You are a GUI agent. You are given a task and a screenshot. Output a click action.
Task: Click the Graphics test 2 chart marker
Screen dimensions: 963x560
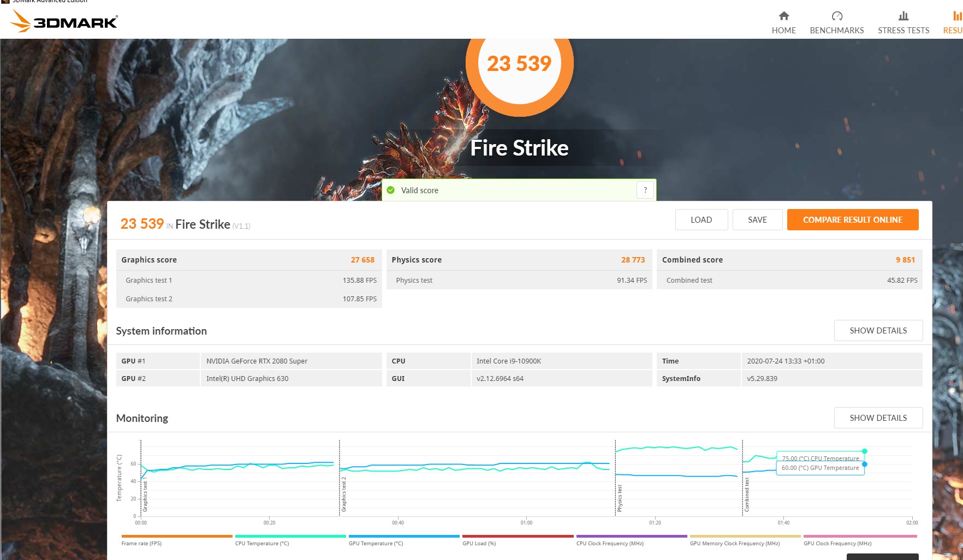click(x=344, y=495)
